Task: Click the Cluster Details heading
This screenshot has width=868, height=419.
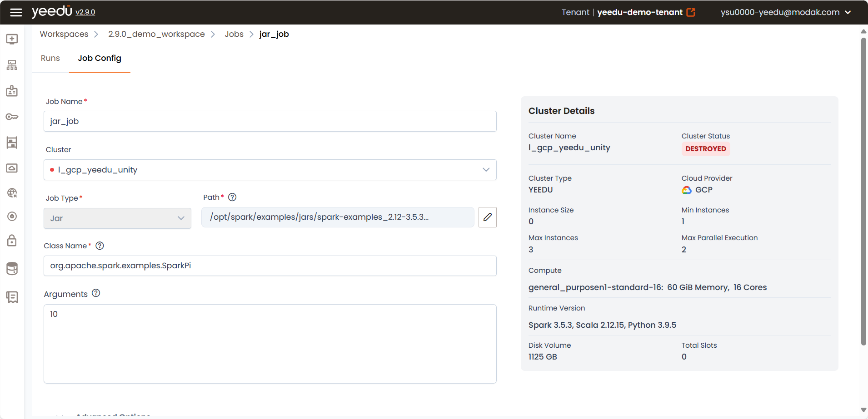Action: (x=561, y=111)
